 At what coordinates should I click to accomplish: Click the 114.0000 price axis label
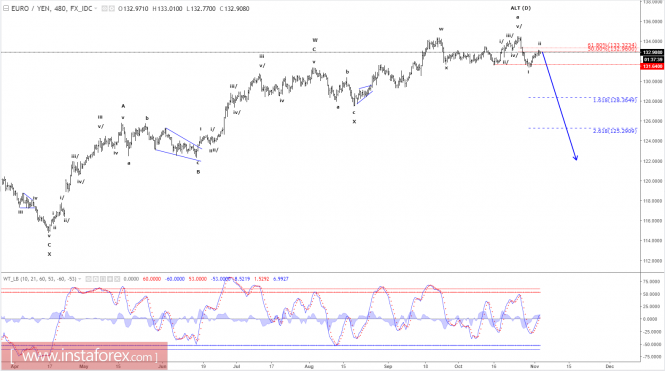pos(652,241)
